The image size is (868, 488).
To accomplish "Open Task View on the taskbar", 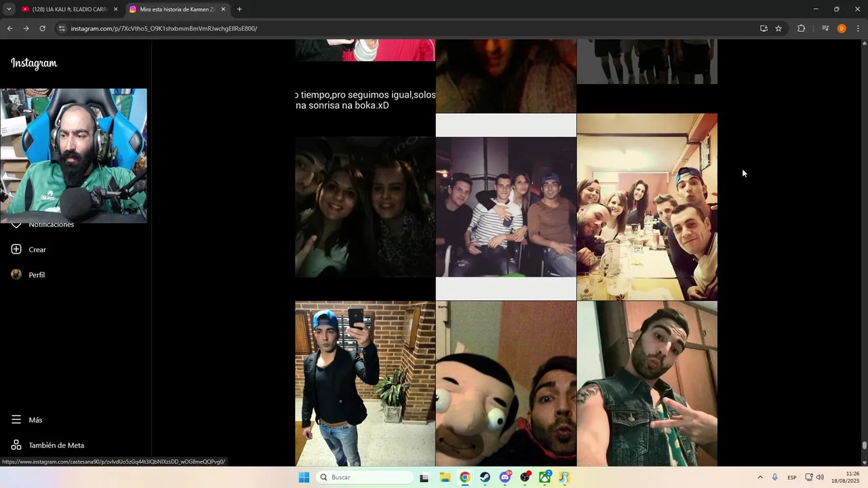I will [x=425, y=477].
